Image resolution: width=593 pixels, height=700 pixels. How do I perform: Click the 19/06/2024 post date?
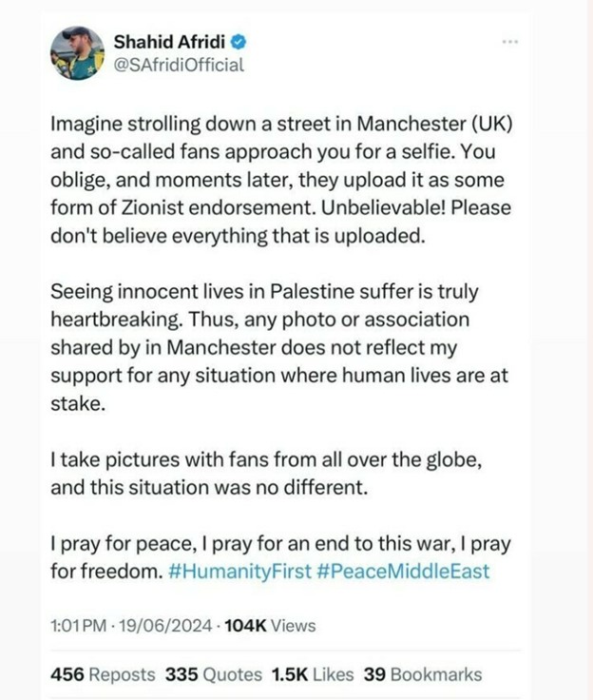click(x=165, y=626)
